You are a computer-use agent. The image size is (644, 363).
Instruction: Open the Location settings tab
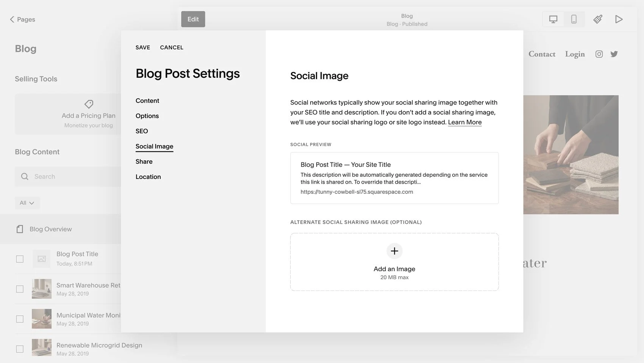pyautogui.click(x=148, y=177)
